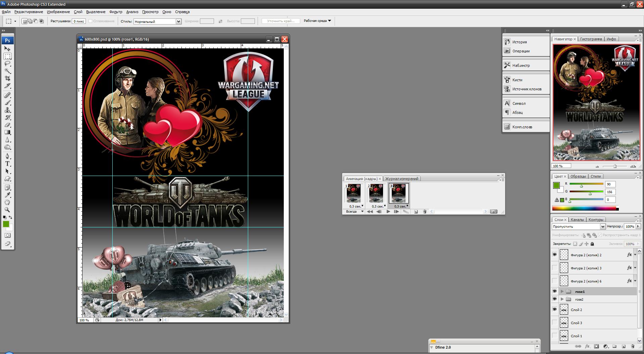This screenshot has height=354, width=644.
Task: Add a layer mask from Layers panel
Action: [x=596, y=346]
